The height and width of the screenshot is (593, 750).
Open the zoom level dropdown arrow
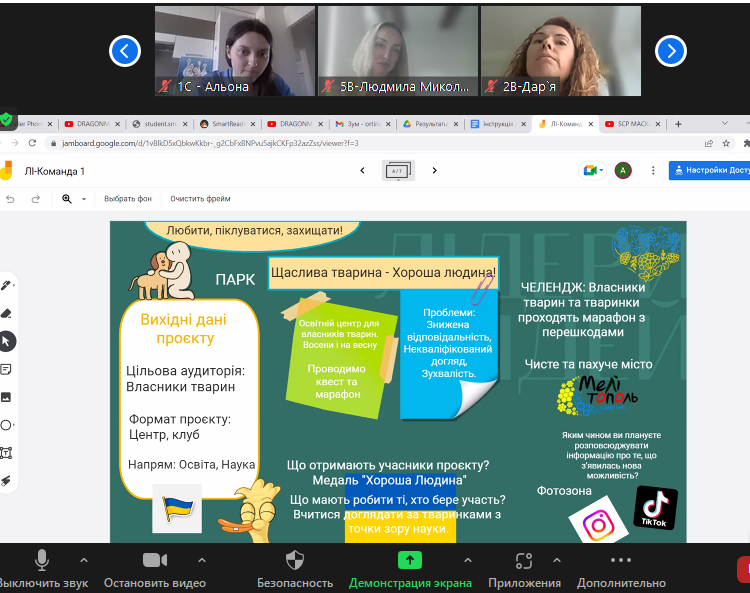[x=84, y=199]
